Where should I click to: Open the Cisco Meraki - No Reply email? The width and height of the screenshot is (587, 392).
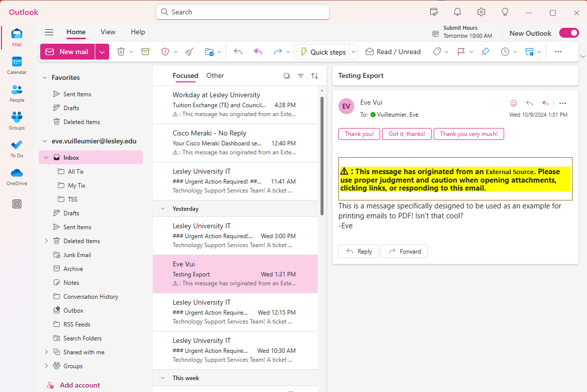[235, 142]
